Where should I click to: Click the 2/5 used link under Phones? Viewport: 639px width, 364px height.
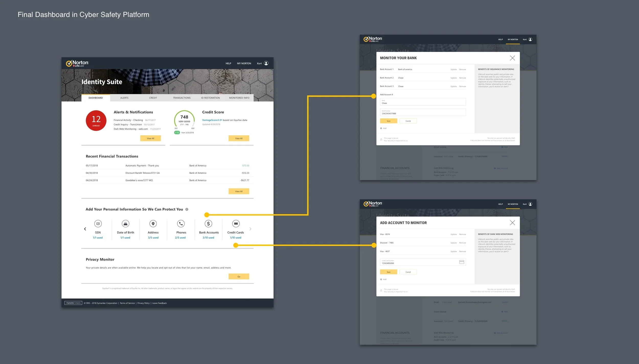(x=180, y=238)
